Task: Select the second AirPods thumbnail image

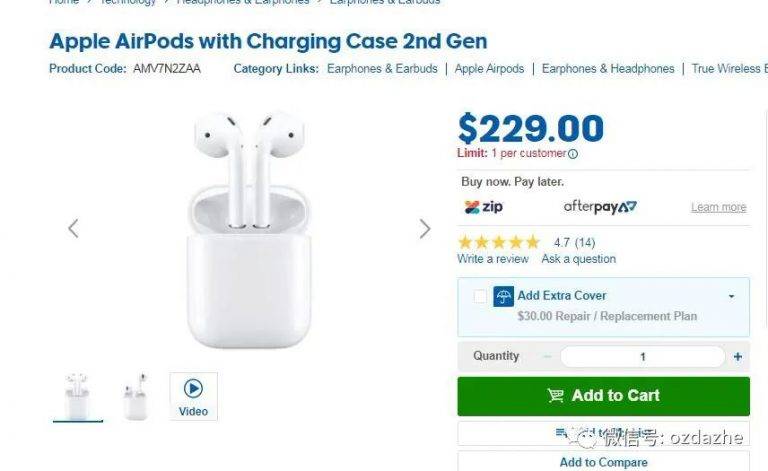Action: pos(136,397)
